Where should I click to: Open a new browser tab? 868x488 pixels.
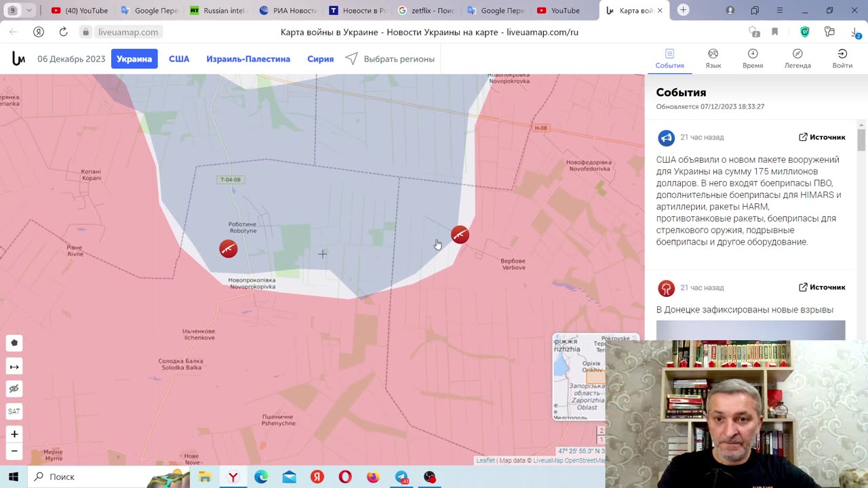coord(684,10)
